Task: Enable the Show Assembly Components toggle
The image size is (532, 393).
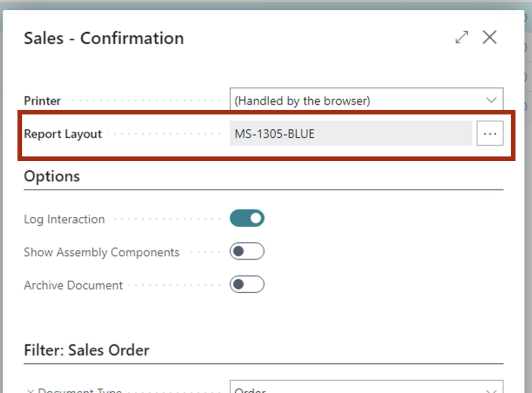Action: point(247,252)
